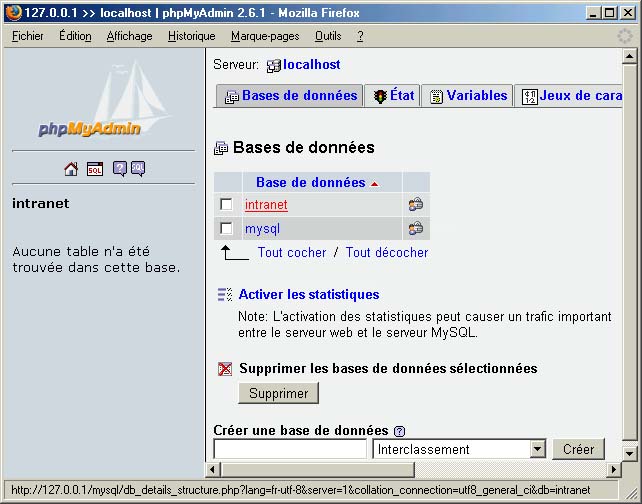
Task: Open the MySQL SQL documentation icon
Action: (138, 168)
